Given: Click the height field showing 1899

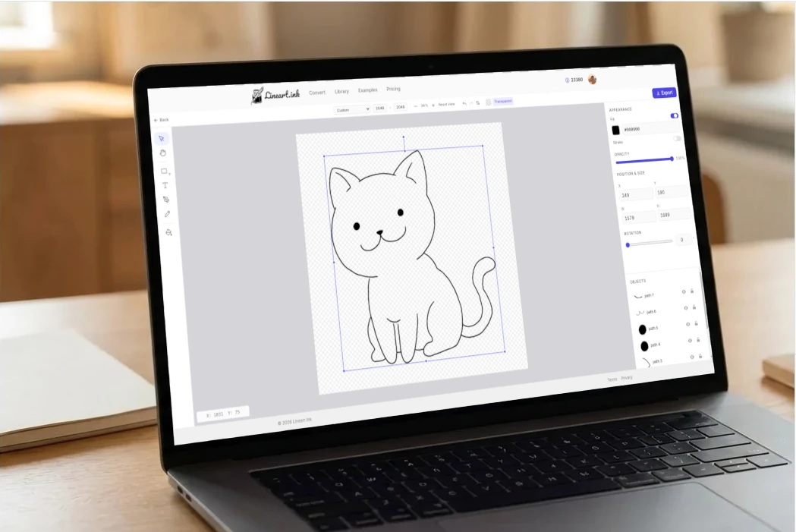Looking at the screenshot, I should tap(675, 215).
